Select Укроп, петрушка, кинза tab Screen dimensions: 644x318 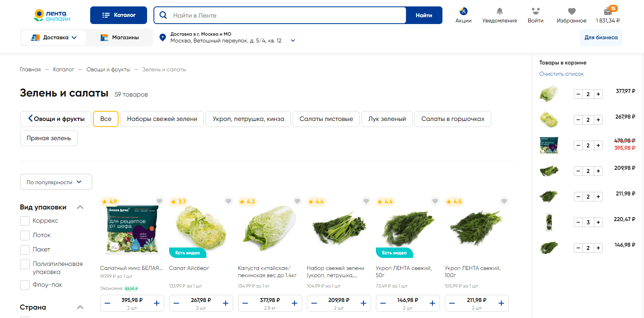coord(248,119)
